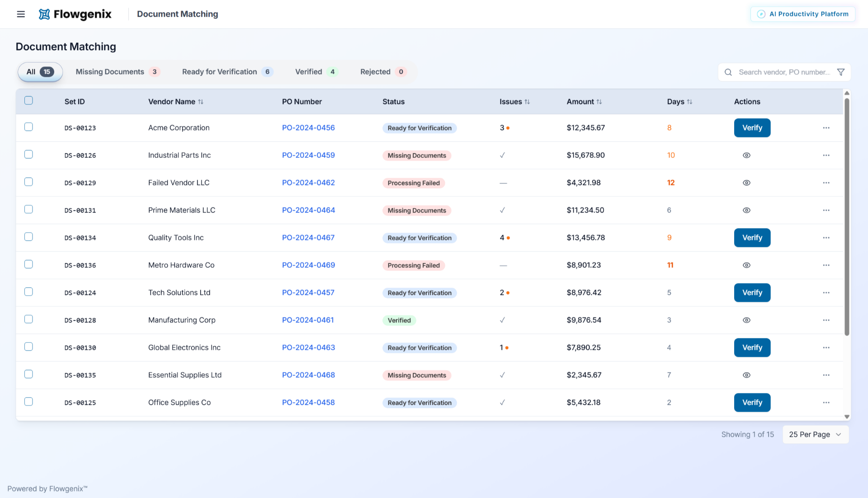This screenshot has height=498, width=868.
Task: Open the filter funnel icon
Action: pos(841,72)
